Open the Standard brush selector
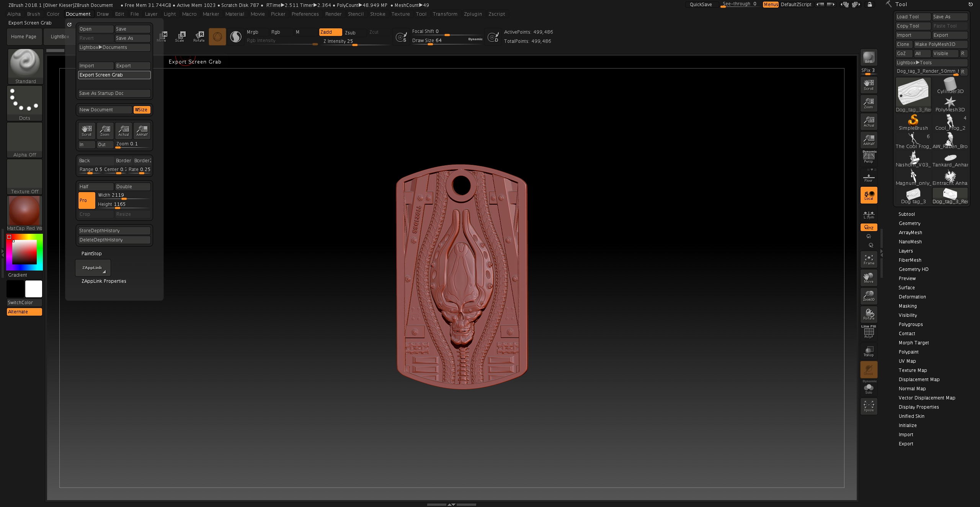980x507 pixels. pyautogui.click(x=25, y=67)
